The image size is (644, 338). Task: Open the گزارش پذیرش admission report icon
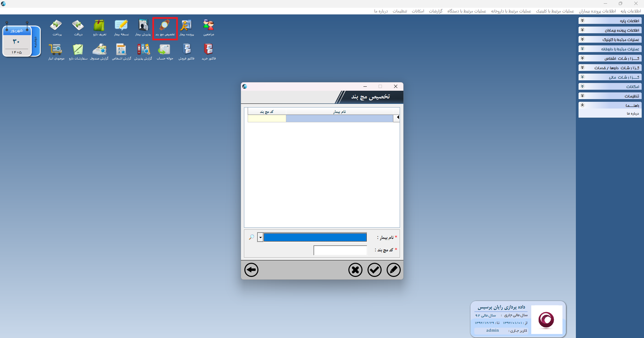(x=143, y=52)
